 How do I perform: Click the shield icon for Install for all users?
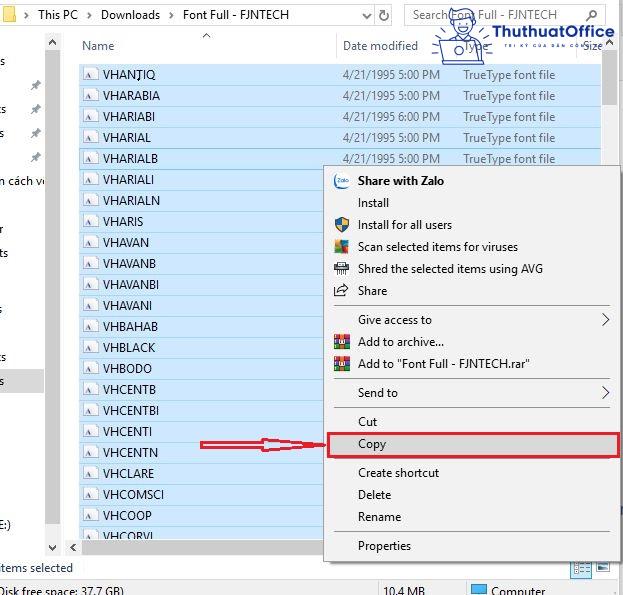pos(342,225)
